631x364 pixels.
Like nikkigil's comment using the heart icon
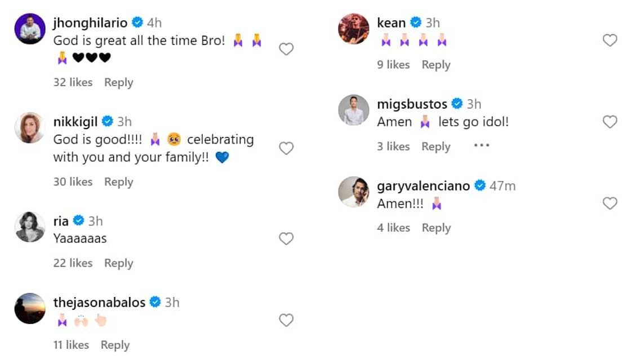pos(286,148)
